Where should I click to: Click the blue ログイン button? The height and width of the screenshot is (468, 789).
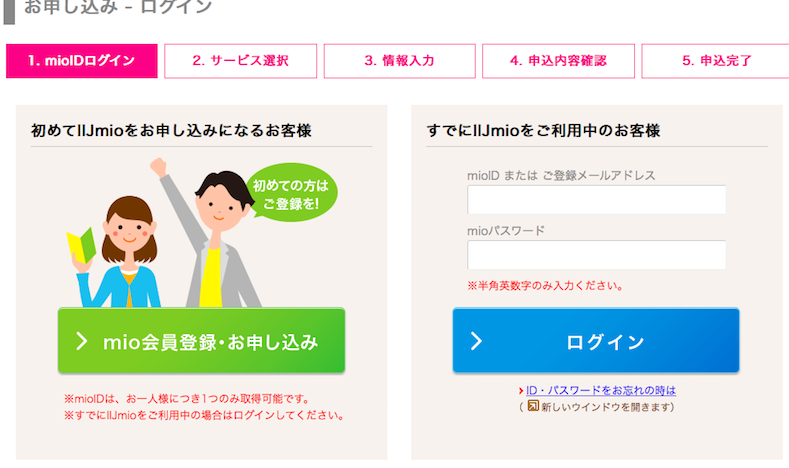click(596, 341)
